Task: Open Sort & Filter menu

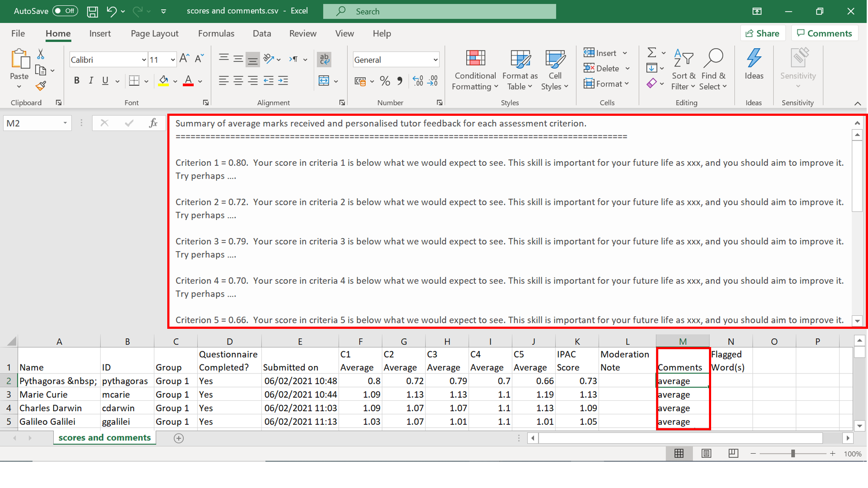Action: 683,69
